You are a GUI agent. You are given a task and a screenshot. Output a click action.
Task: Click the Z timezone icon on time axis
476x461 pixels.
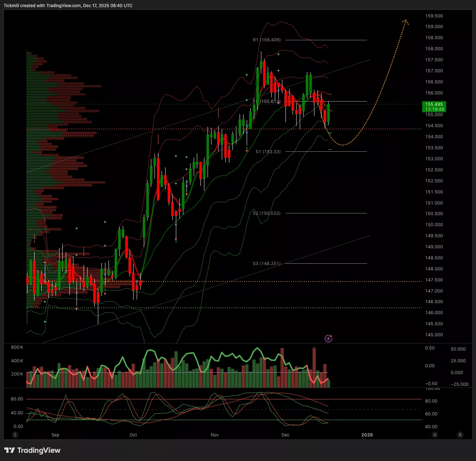(x=15, y=435)
